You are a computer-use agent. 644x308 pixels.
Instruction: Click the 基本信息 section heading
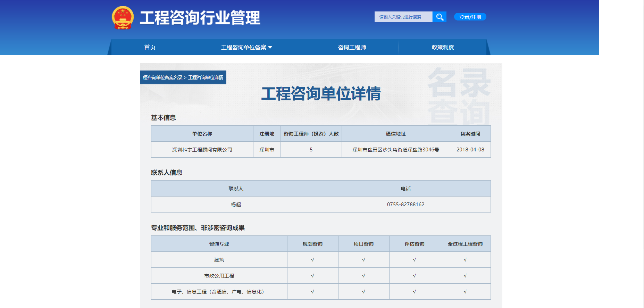[164, 118]
